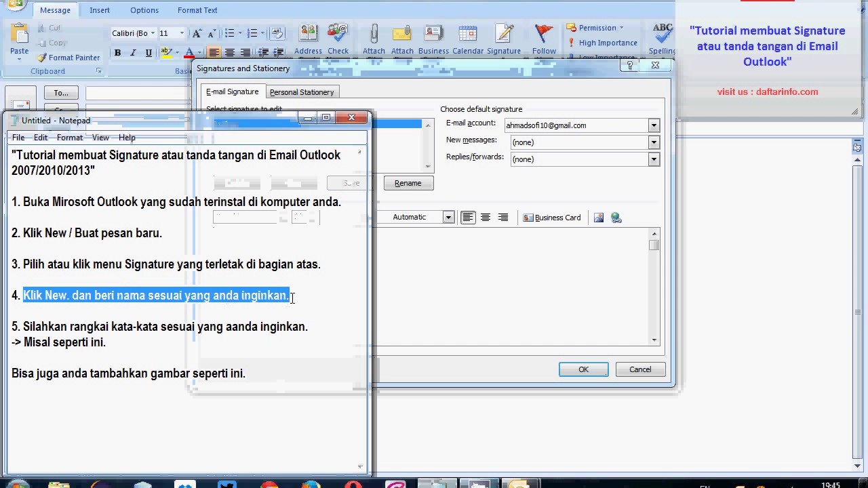
Task: Open the Address Book
Action: point(308,39)
